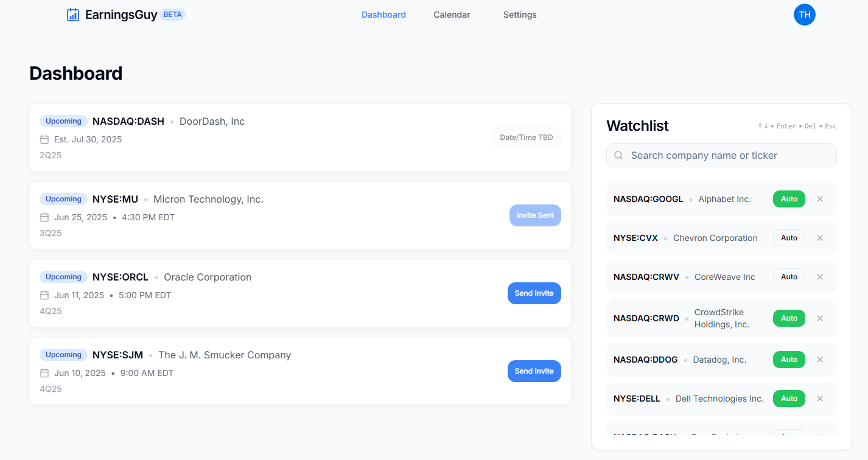
Task: Send invite for J. M. Smucker earnings
Action: click(x=534, y=371)
